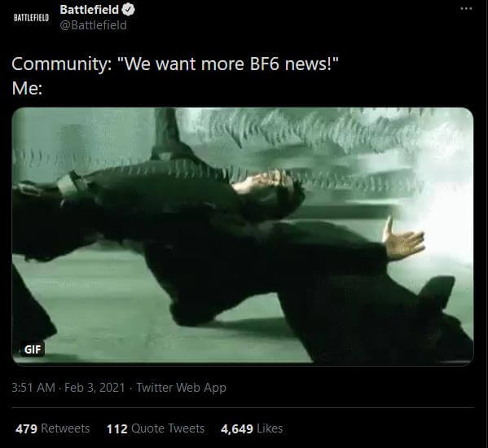Click the verified badge beside Battlefield
The height and width of the screenshot is (448, 488).
128,10
